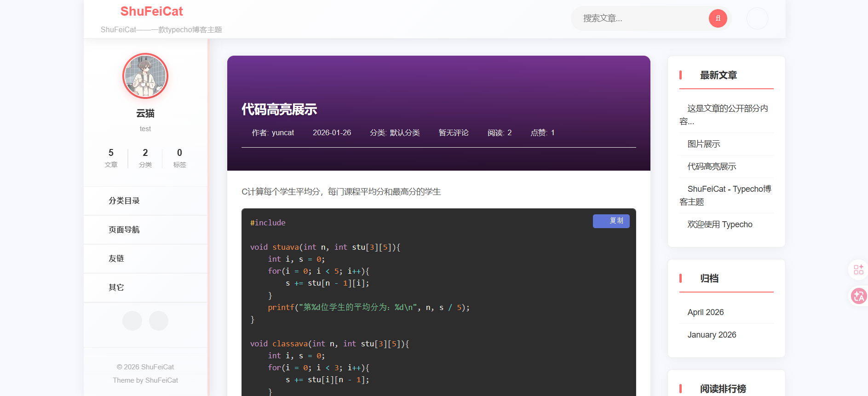Click the void classava function line

tap(330, 344)
